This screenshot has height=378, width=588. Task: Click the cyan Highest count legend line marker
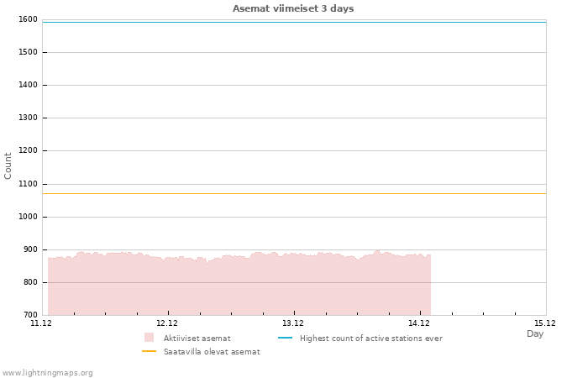(284, 339)
